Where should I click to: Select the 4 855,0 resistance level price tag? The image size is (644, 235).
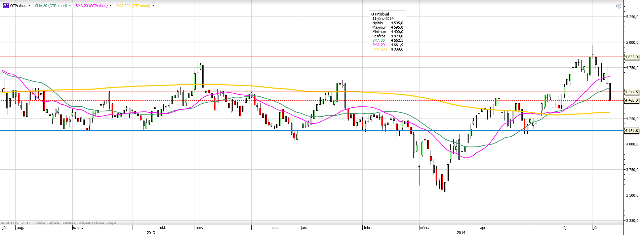(x=632, y=57)
